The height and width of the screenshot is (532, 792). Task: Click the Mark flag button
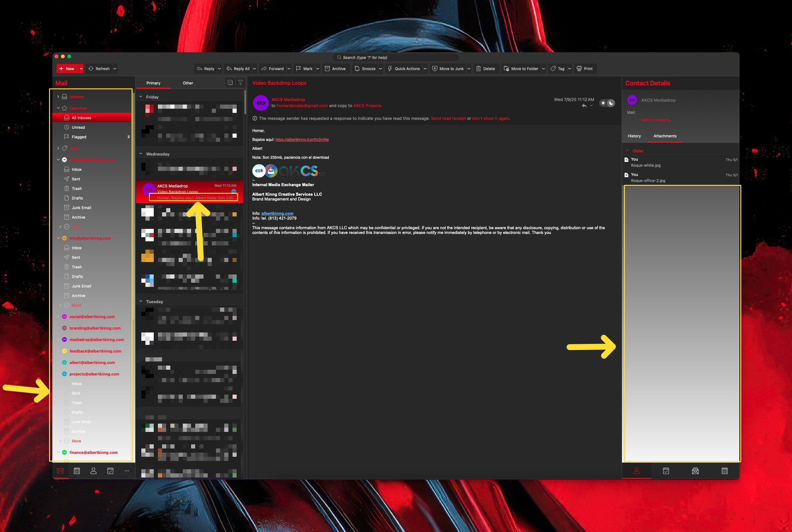pos(304,69)
